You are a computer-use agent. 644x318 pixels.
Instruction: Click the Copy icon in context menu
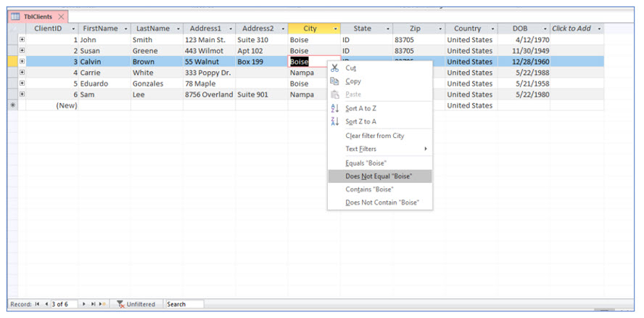(335, 81)
